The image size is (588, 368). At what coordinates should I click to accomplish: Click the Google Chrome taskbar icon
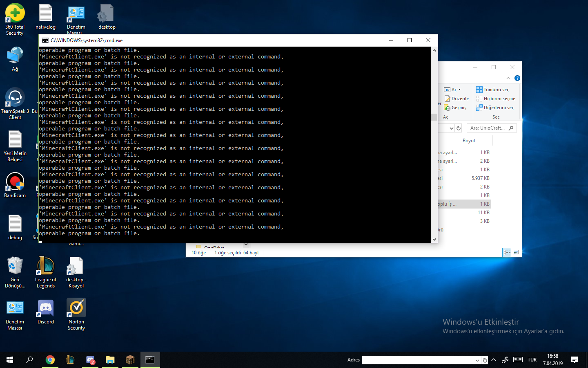coord(50,360)
